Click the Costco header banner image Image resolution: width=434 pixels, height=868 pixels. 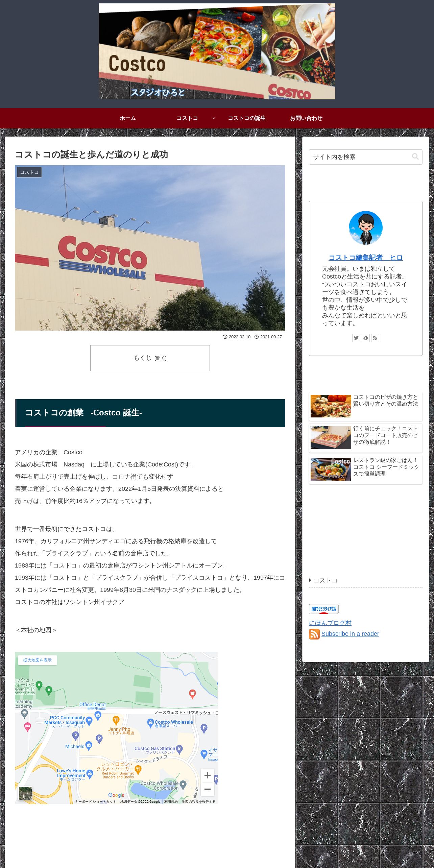217,51
